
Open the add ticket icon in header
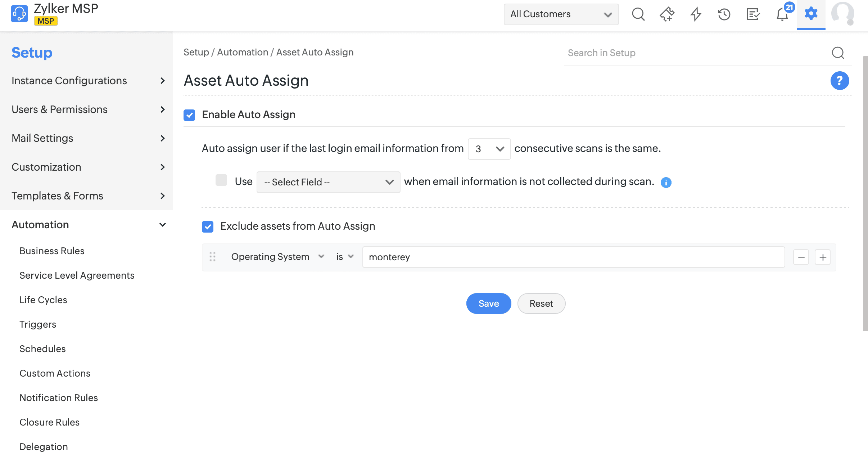tap(667, 14)
